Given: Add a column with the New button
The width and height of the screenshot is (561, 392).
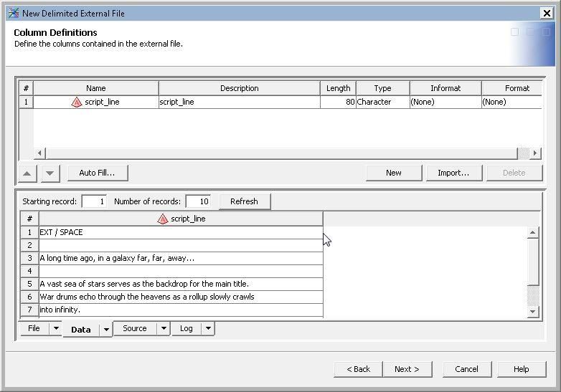Looking at the screenshot, I should [x=394, y=173].
